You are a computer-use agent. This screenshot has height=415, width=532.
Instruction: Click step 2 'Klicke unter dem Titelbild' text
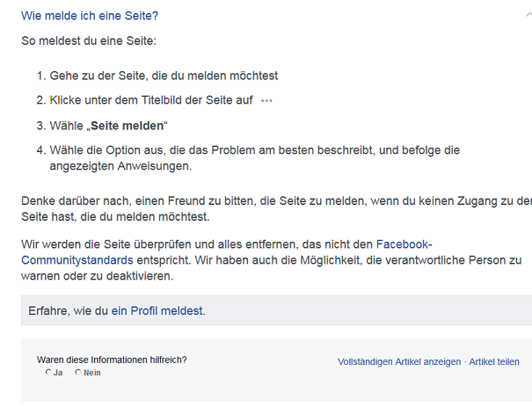click(151, 100)
